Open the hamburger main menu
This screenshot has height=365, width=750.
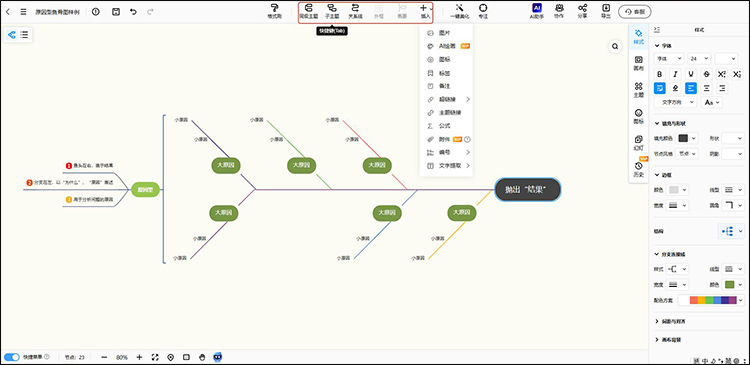click(23, 12)
